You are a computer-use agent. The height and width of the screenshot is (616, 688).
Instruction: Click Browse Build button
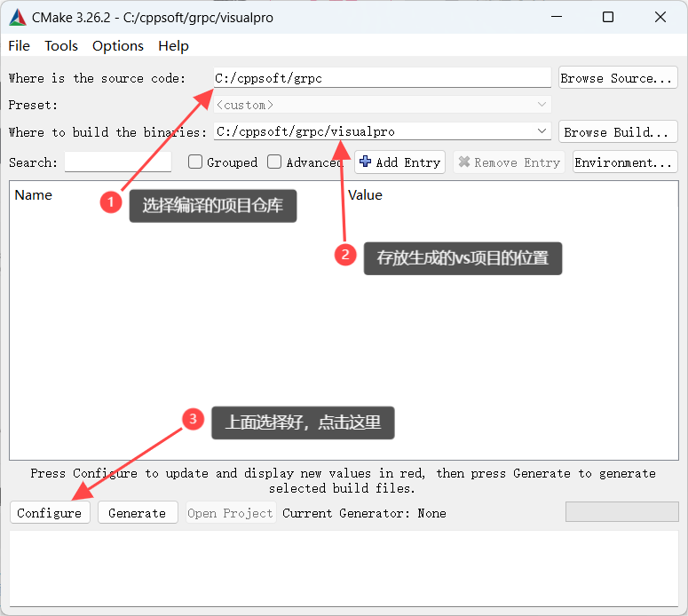618,131
